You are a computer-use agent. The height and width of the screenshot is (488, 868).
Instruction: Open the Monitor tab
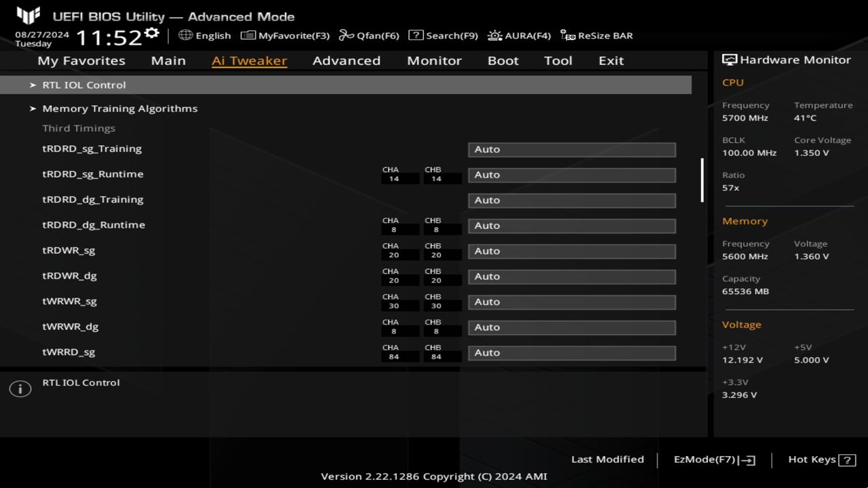[x=434, y=60]
